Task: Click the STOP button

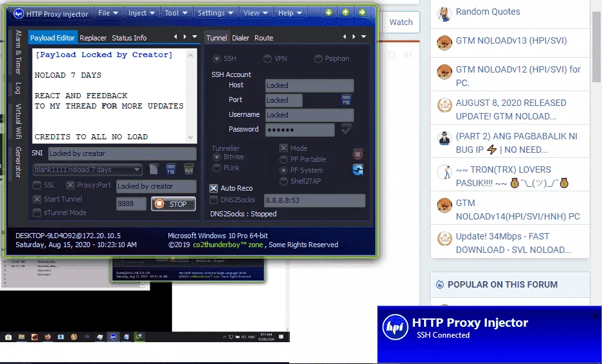Action: click(x=173, y=204)
